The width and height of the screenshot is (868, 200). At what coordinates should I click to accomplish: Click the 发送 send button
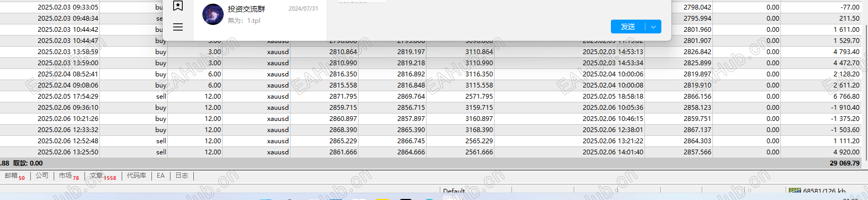[x=628, y=27]
